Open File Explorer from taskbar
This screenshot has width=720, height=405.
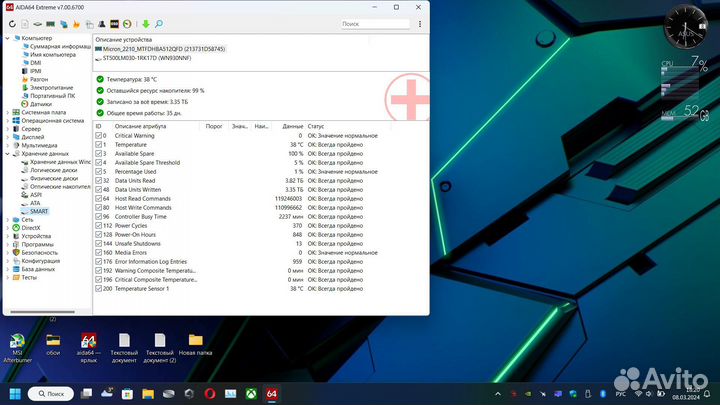148,394
